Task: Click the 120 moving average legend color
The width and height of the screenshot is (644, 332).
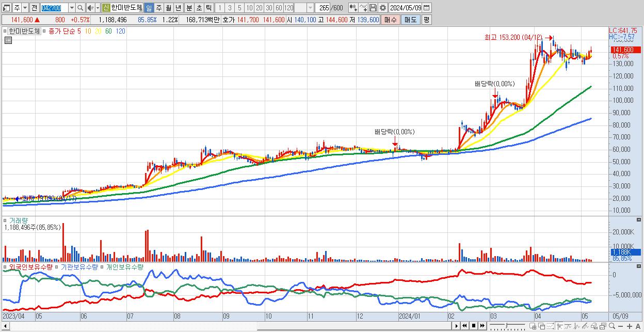Action: click(x=120, y=31)
